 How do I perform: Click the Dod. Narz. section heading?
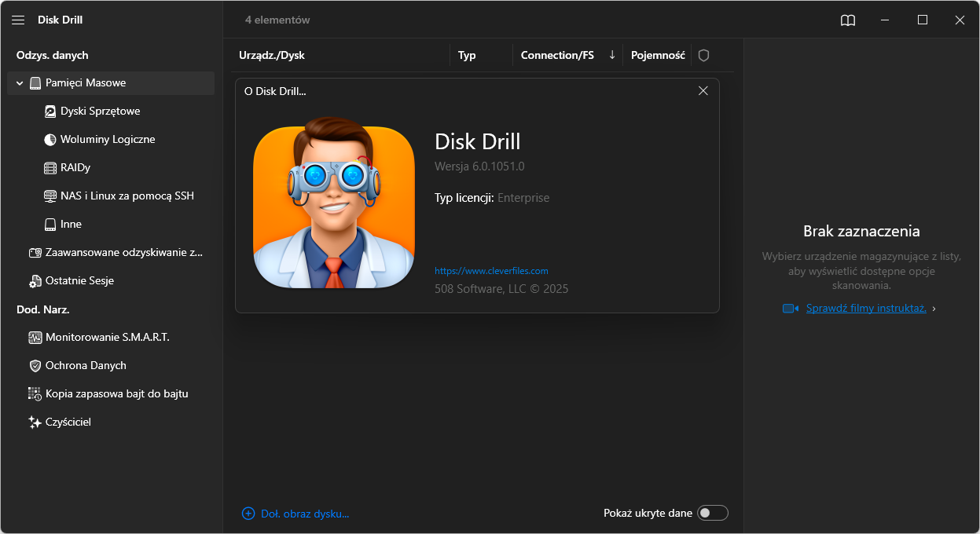(x=43, y=309)
